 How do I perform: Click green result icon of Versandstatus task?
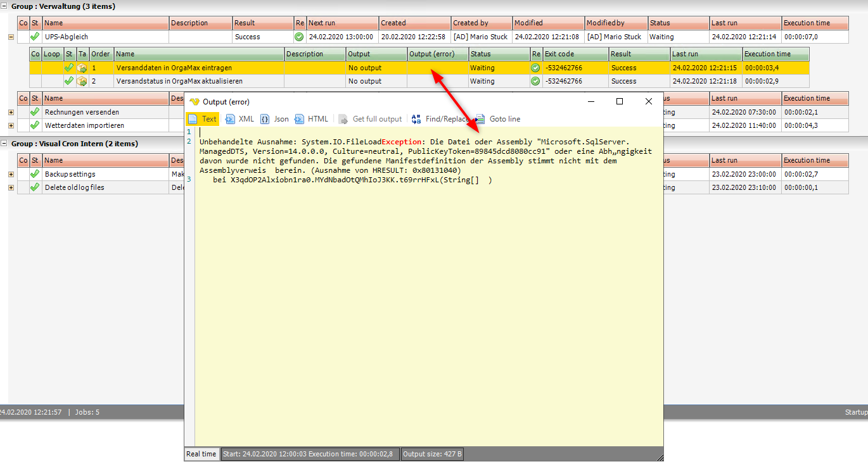(536, 81)
